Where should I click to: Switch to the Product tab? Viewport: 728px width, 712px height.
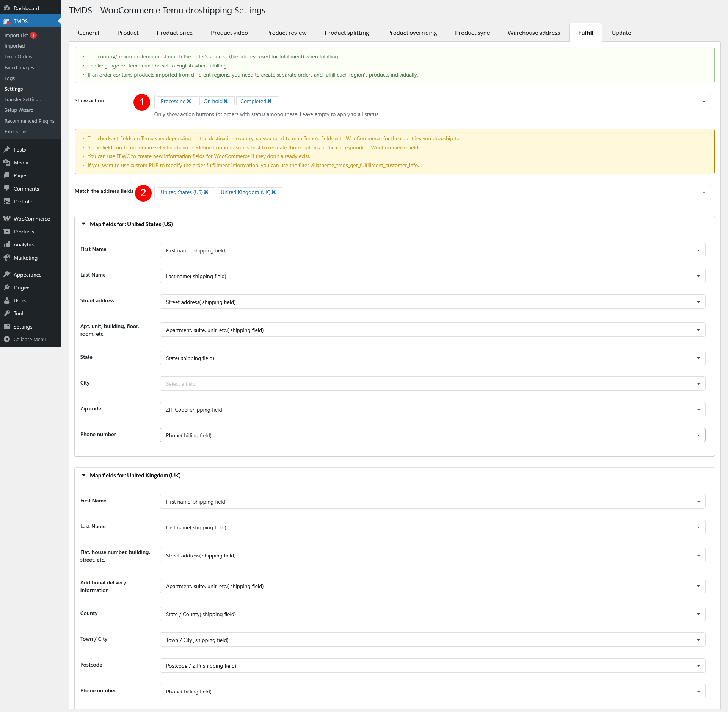click(128, 33)
